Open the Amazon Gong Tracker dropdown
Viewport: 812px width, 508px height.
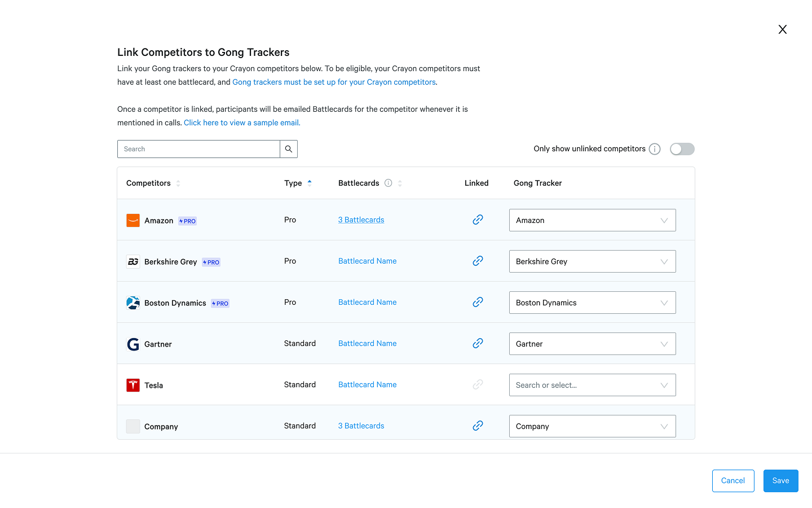tap(592, 220)
